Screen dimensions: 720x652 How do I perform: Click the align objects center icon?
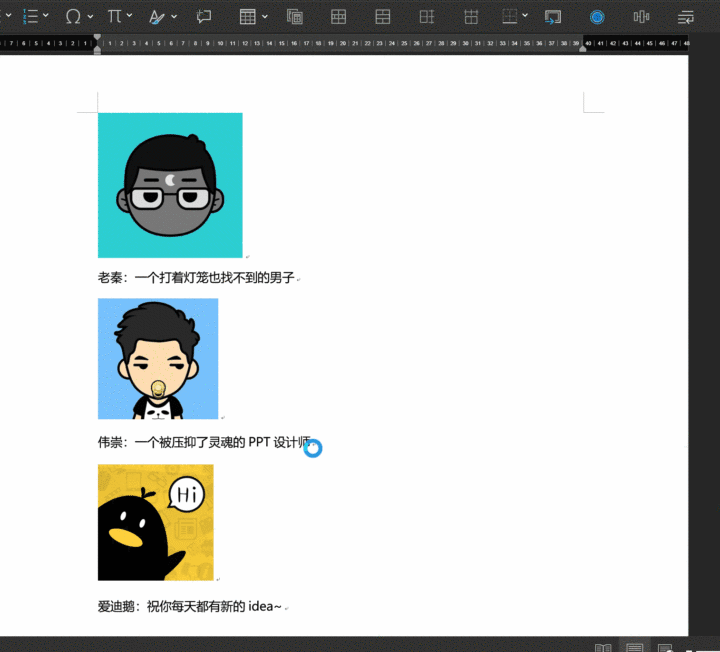(641, 17)
